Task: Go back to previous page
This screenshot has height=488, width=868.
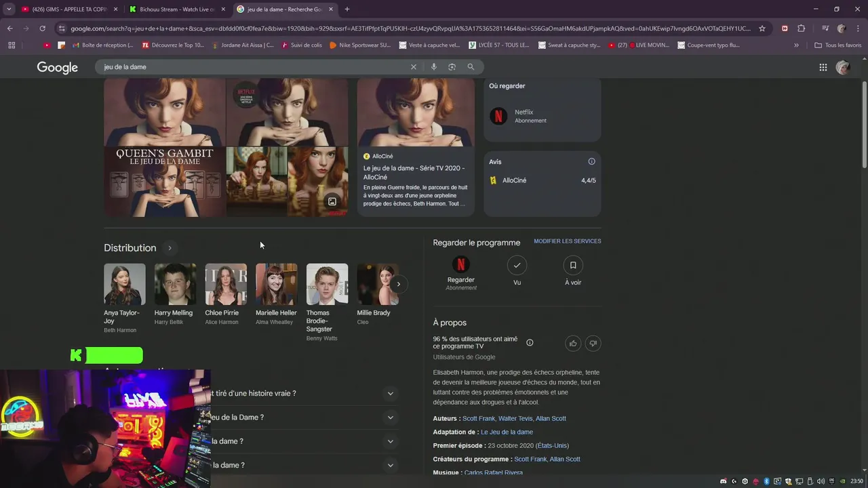Action: 9,28
